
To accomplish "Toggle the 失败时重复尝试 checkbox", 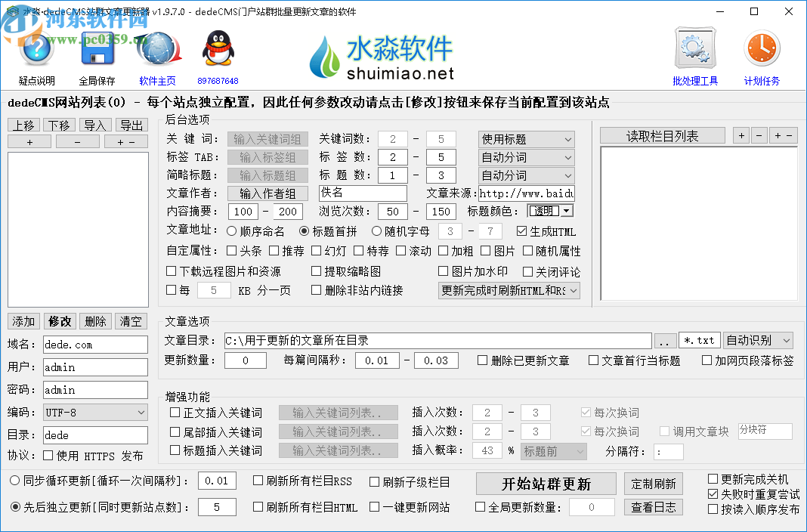I will pos(712,495).
